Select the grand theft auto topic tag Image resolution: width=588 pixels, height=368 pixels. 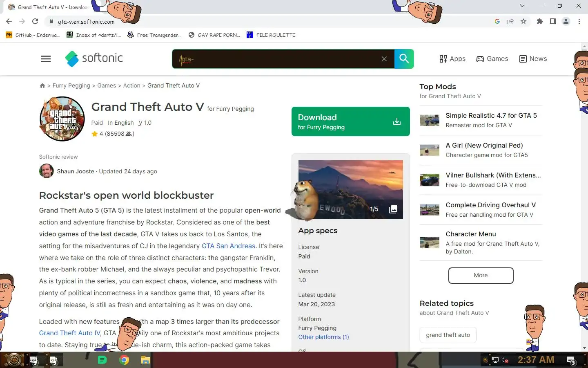pos(448,335)
